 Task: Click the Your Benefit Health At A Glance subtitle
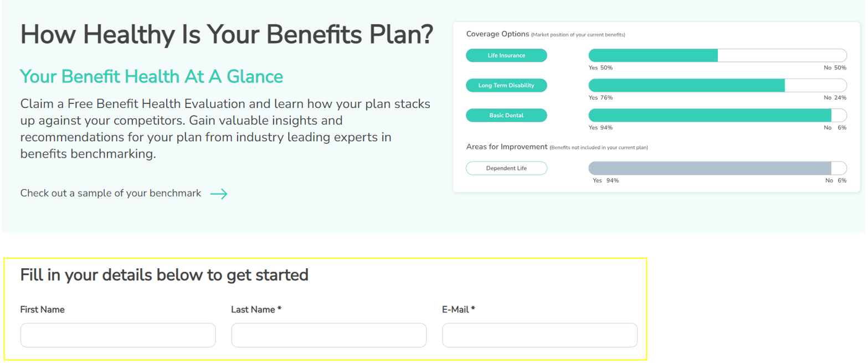[151, 76]
